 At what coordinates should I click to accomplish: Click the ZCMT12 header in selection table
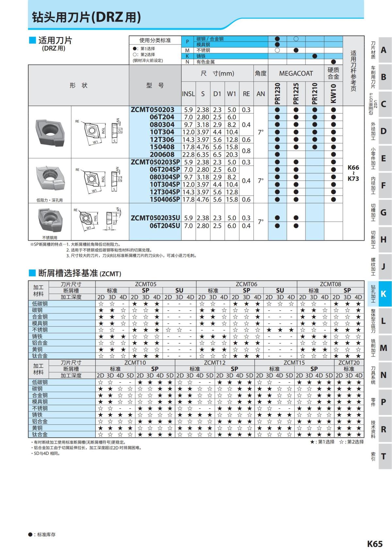click(x=215, y=363)
